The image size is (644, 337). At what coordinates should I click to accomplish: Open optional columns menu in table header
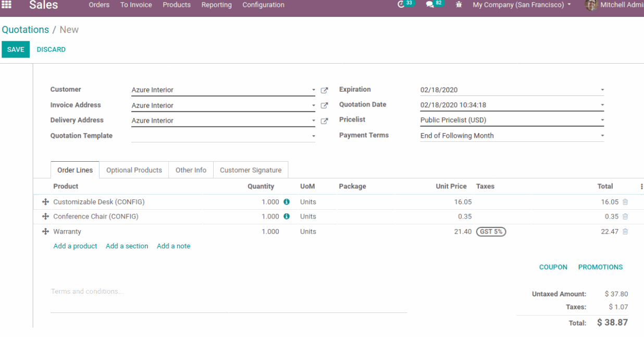coord(641,186)
